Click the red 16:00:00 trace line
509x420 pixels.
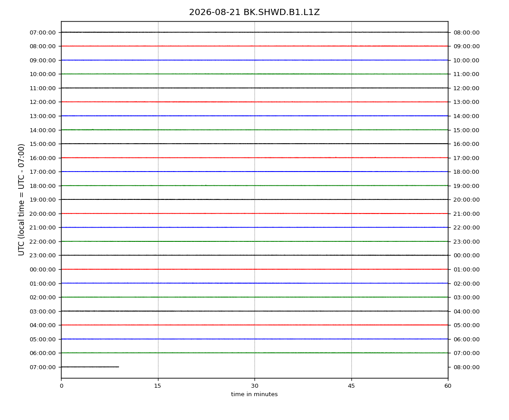coord(254,158)
